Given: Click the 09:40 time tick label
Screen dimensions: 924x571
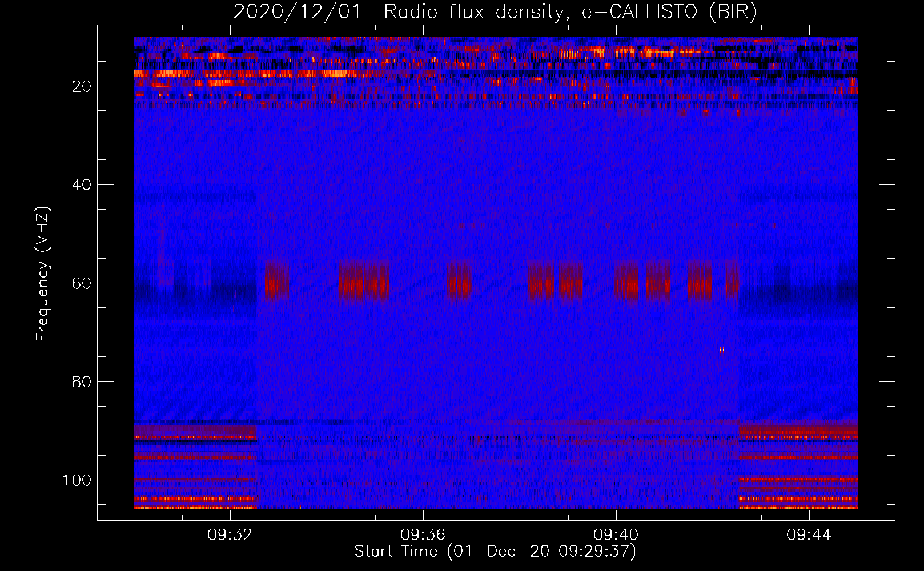Looking at the screenshot, I should [616, 535].
